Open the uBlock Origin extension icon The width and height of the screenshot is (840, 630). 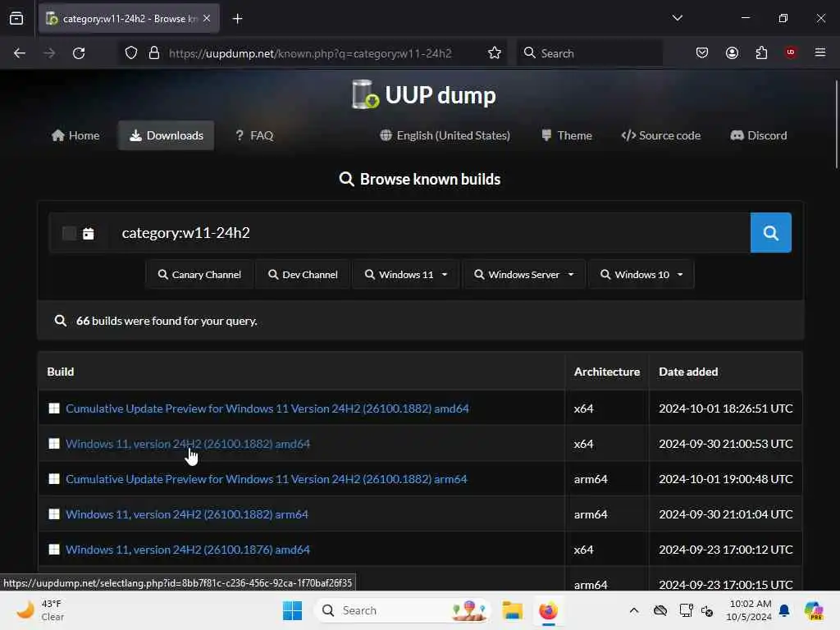790,52
